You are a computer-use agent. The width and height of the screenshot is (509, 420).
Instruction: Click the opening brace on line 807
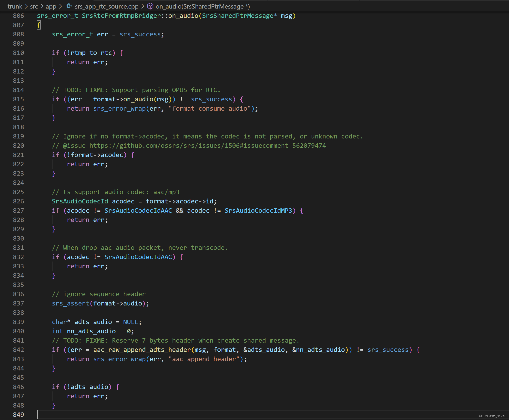pyautogui.click(x=39, y=25)
